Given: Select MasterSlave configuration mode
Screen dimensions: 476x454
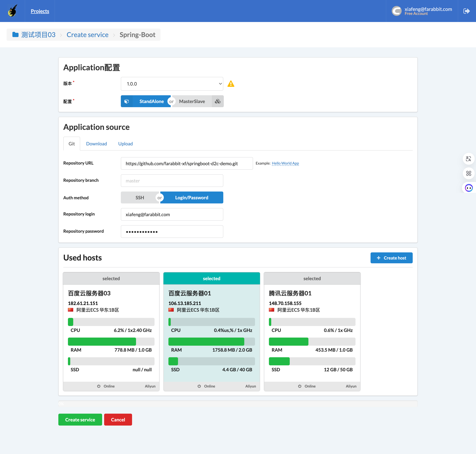Looking at the screenshot, I should pyautogui.click(x=192, y=101).
